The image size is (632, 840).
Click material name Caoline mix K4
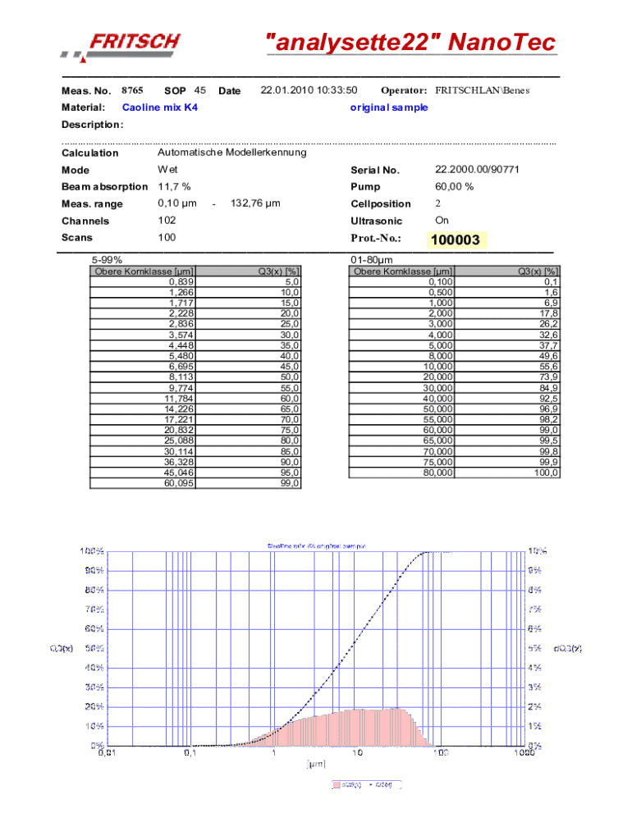coord(160,107)
